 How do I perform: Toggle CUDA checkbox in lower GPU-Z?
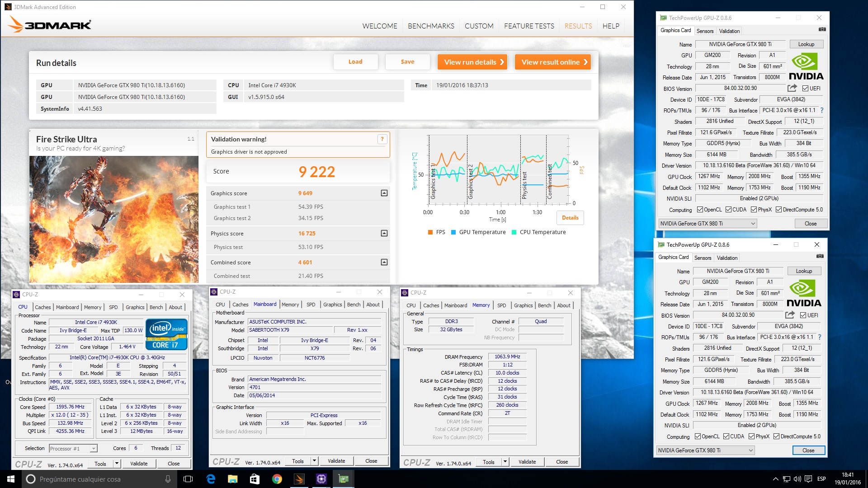[x=726, y=436]
